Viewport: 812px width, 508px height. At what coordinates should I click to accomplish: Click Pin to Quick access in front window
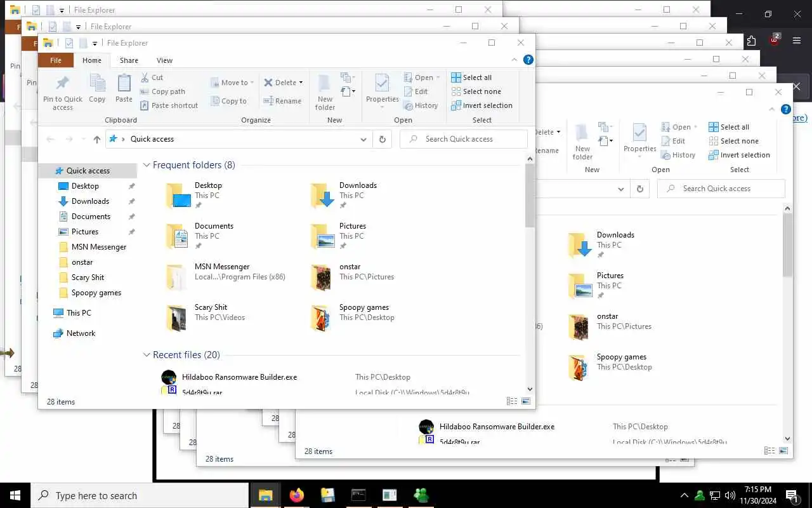pos(63,93)
